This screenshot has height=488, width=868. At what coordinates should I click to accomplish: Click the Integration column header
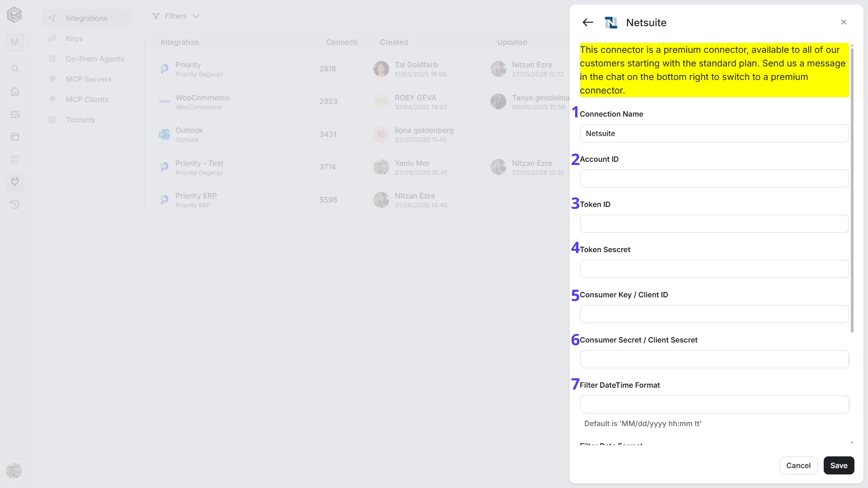click(x=179, y=42)
